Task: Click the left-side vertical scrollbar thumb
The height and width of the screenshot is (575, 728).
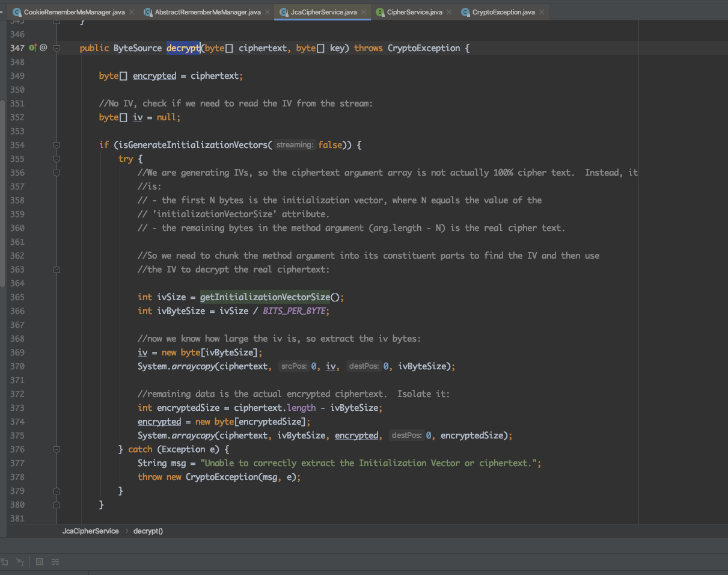Action: click(2, 194)
